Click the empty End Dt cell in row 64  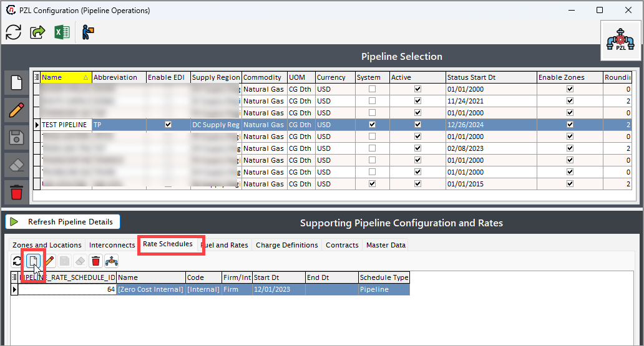[x=332, y=289]
